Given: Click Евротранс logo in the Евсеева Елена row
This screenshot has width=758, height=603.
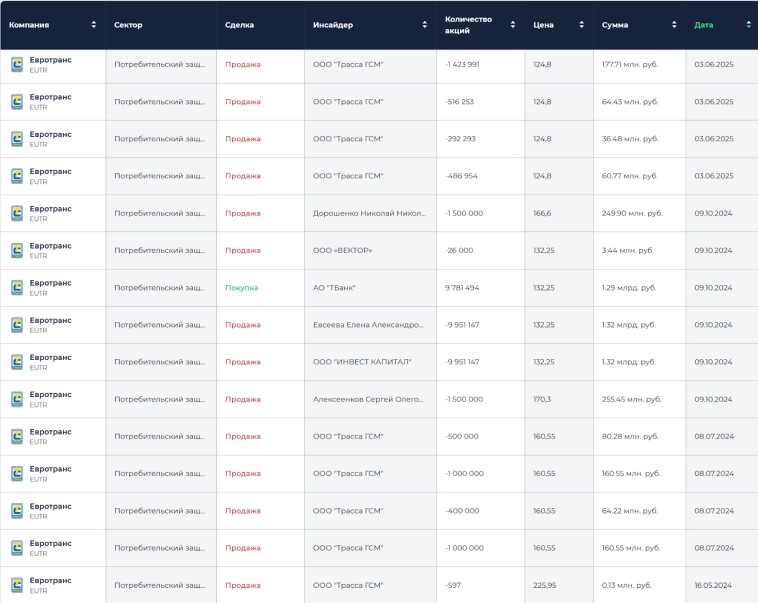Looking at the screenshot, I should 17,324.
